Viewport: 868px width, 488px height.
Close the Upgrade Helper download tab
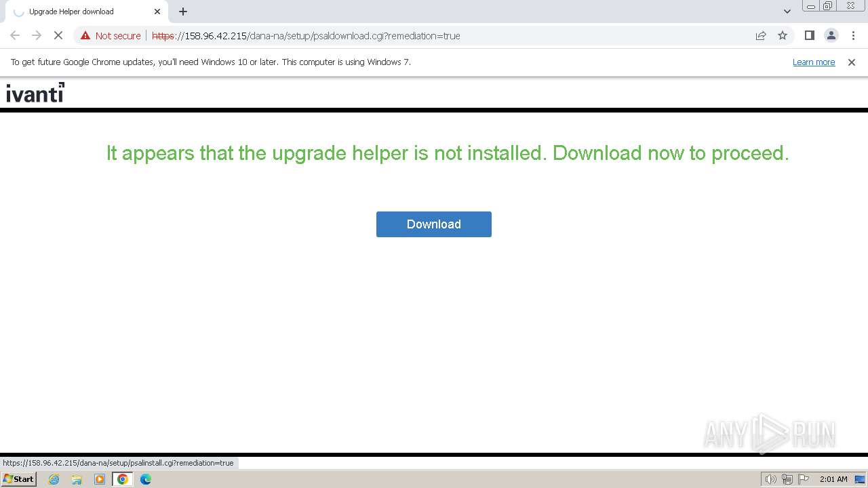[157, 12]
